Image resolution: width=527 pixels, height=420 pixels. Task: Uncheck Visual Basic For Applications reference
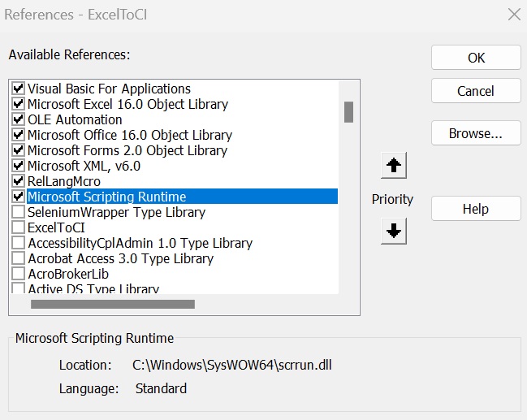(18, 89)
